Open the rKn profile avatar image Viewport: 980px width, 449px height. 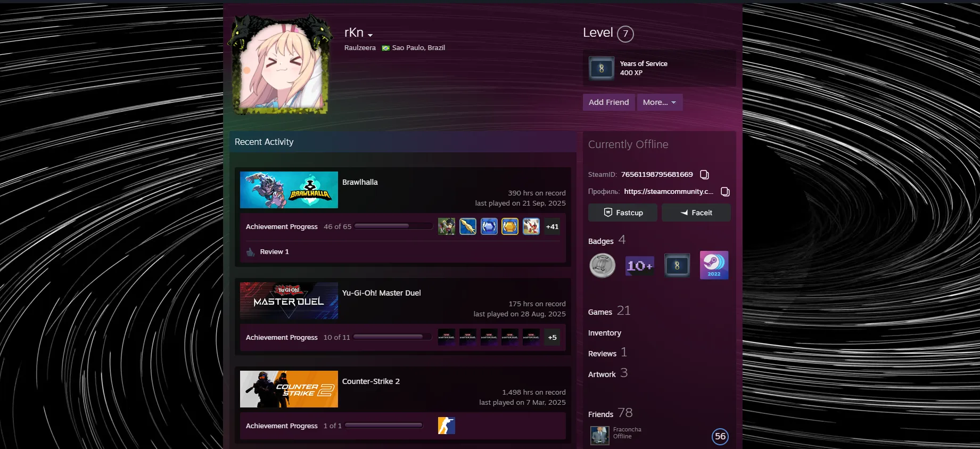[281, 66]
